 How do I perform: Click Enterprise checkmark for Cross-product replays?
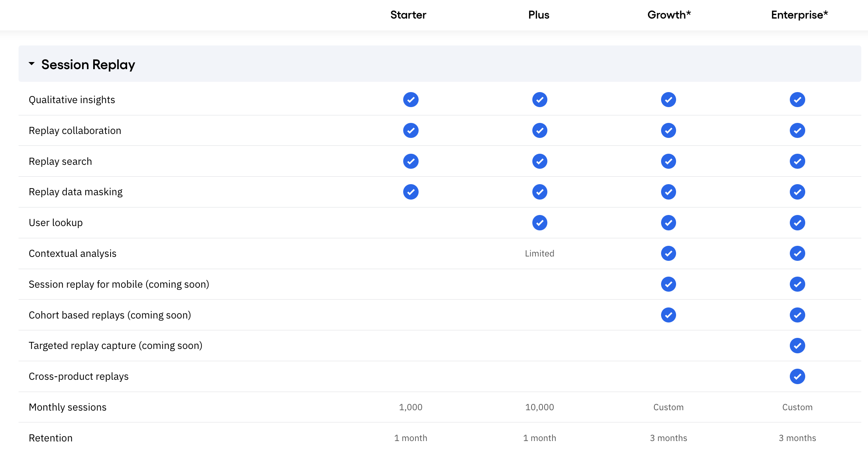[x=797, y=377]
